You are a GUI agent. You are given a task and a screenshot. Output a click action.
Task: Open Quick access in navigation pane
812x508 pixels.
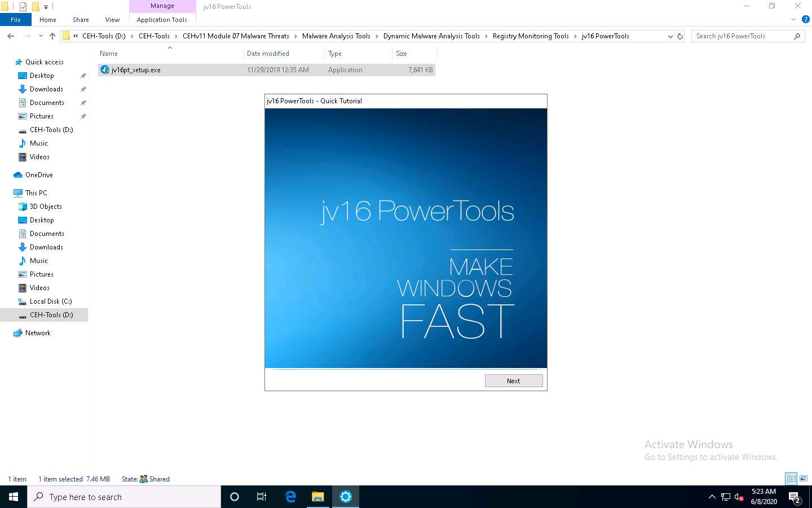coord(45,62)
